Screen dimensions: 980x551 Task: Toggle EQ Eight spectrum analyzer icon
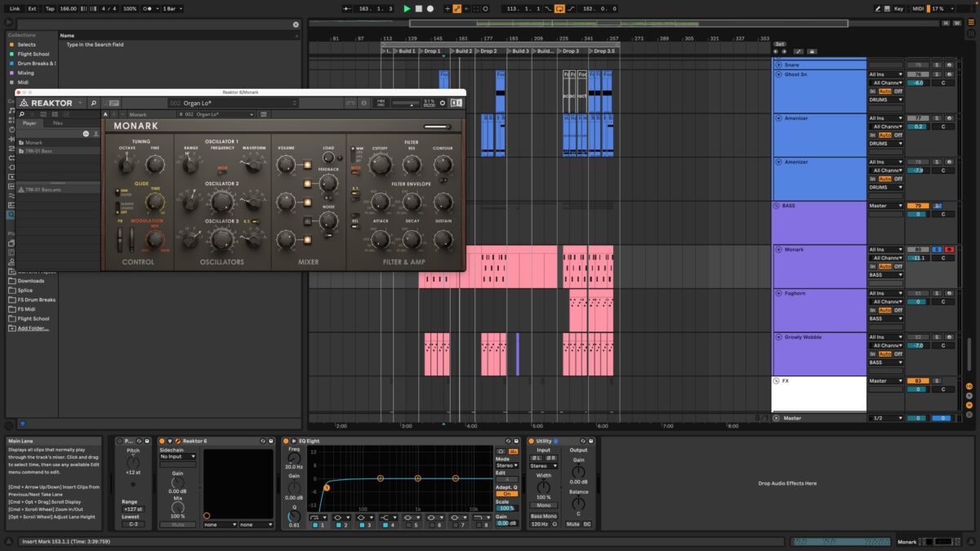point(513,451)
